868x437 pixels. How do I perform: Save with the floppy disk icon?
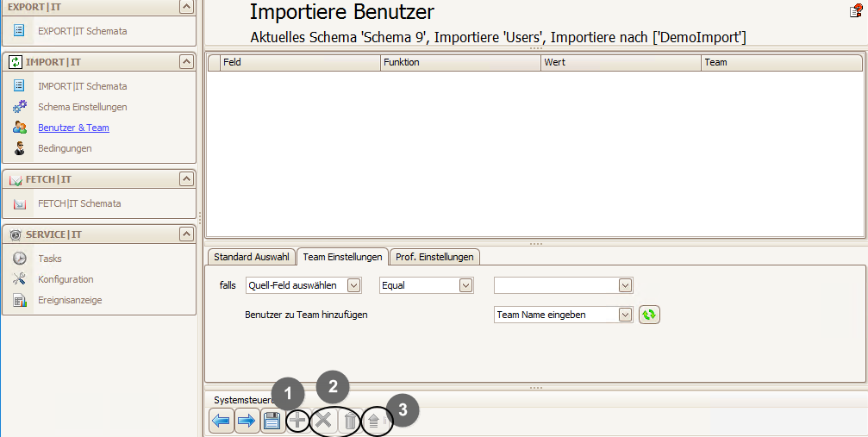[272, 421]
